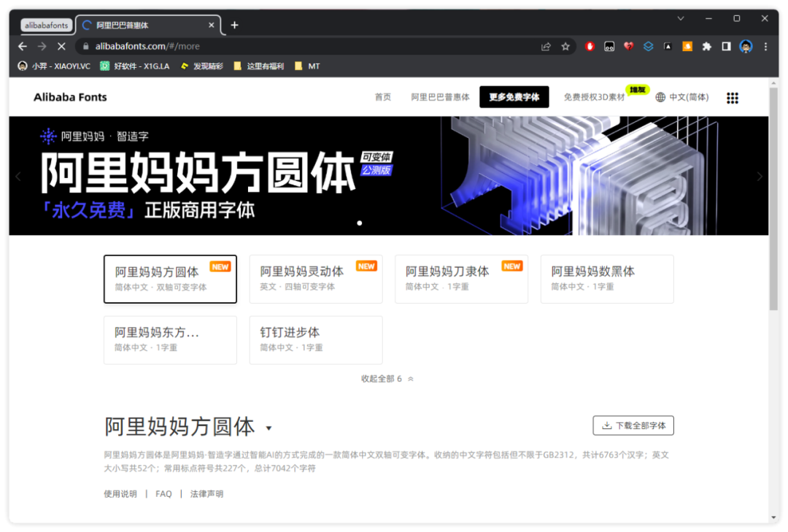Open the broken heart extension icon
The height and width of the screenshot is (532, 788).
629,46
